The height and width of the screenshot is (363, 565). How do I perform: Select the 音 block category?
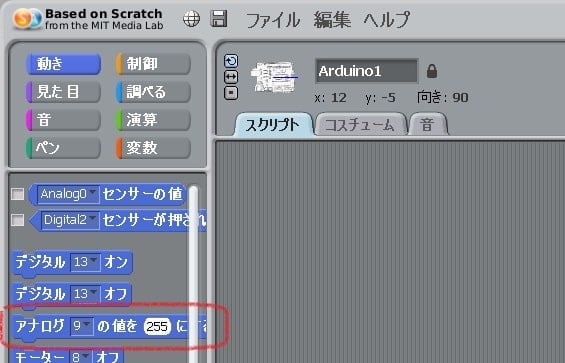click(63, 120)
